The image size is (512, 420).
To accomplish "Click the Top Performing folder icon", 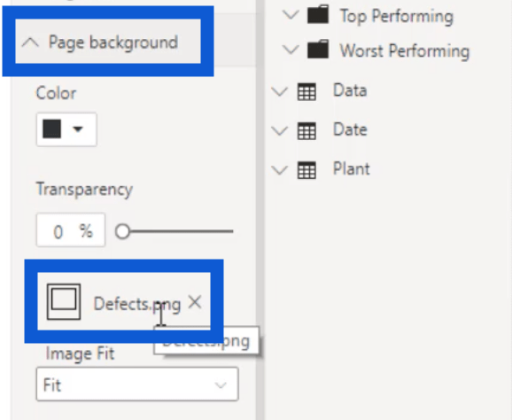I will click(x=318, y=14).
